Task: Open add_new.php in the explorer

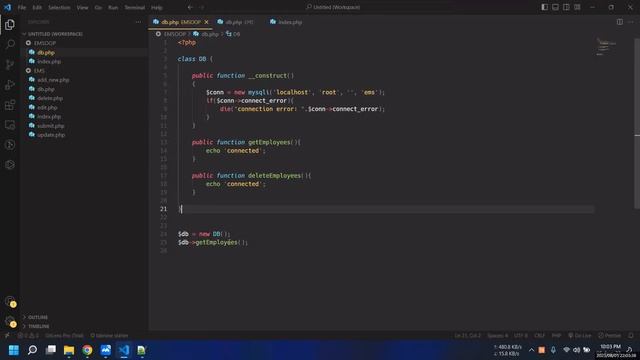Action: [x=53, y=80]
